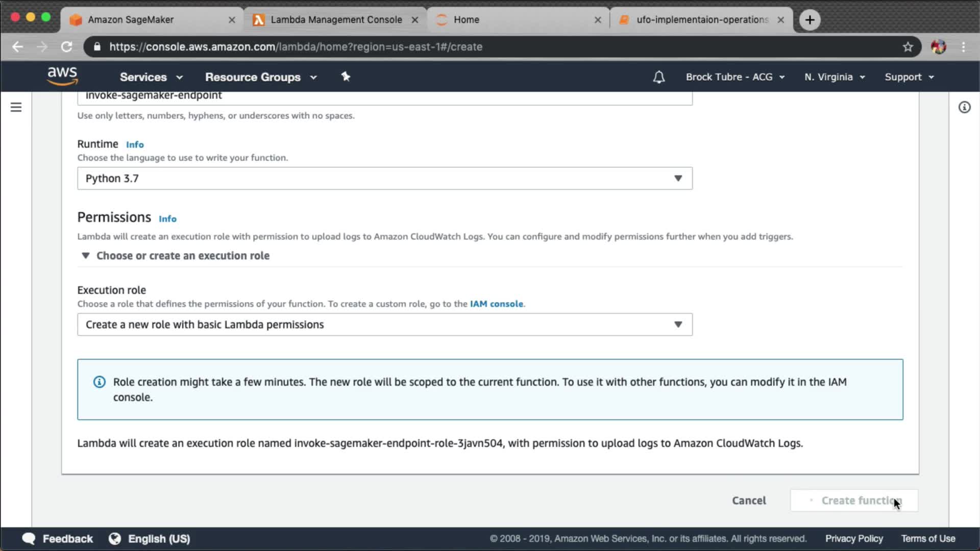Bookmark page with the star icon

pyautogui.click(x=908, y=47)
